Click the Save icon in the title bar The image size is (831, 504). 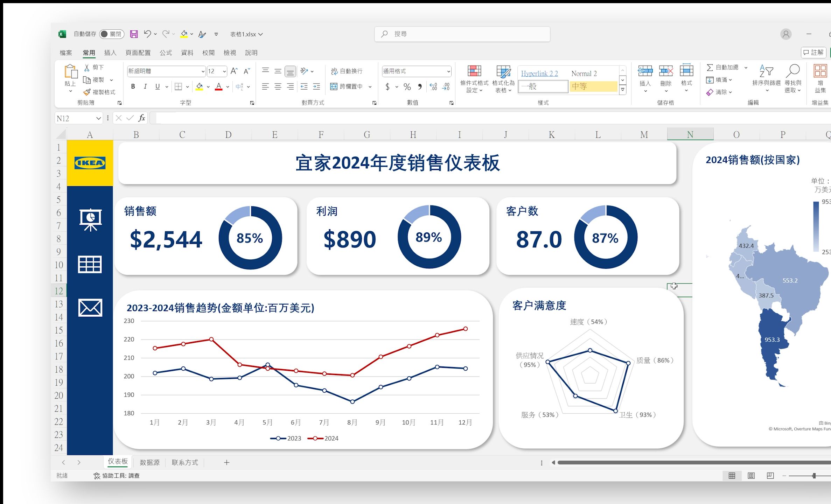[134, 34]
